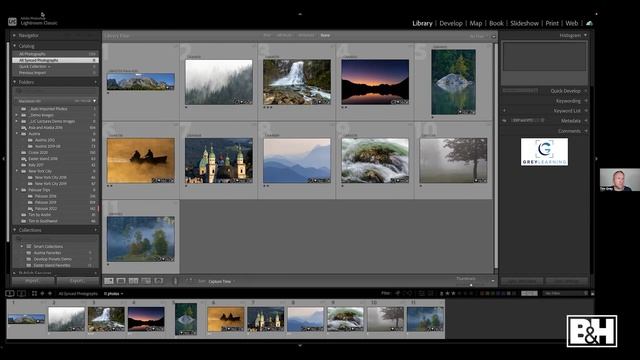Click the toolbar sort direction icon

pyautogui.click(x=189, y=281)
